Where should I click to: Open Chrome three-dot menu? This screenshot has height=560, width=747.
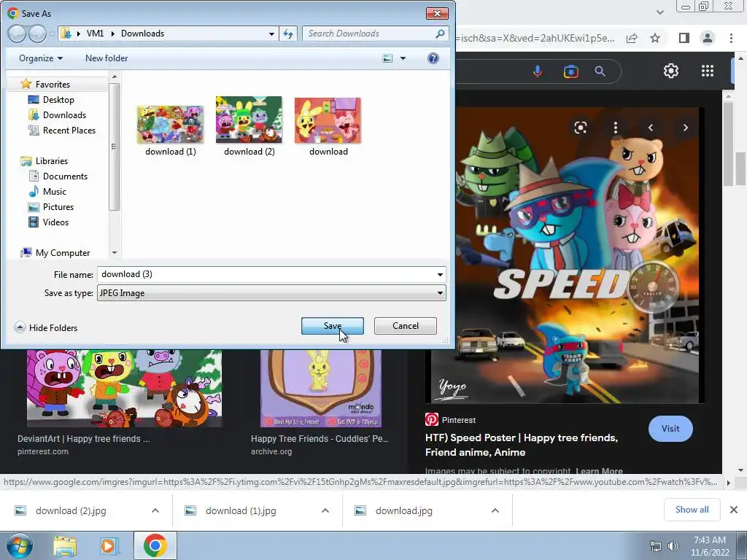(731, 38)
